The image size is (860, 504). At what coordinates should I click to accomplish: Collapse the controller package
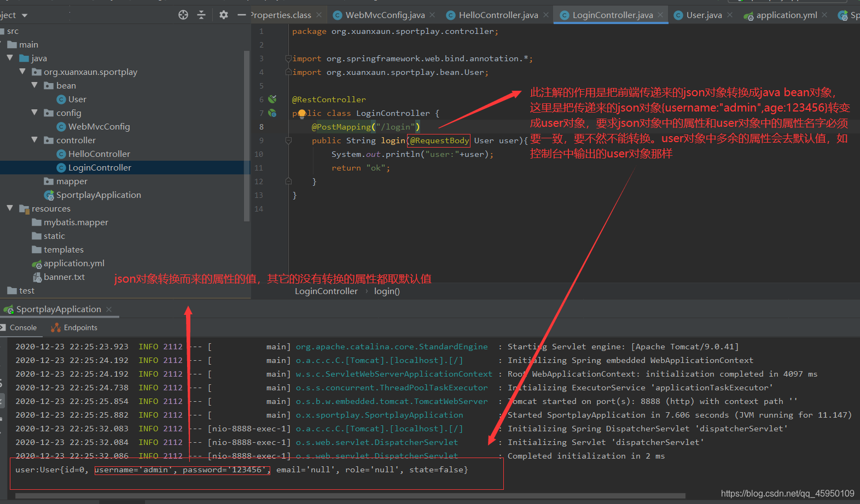34,139
